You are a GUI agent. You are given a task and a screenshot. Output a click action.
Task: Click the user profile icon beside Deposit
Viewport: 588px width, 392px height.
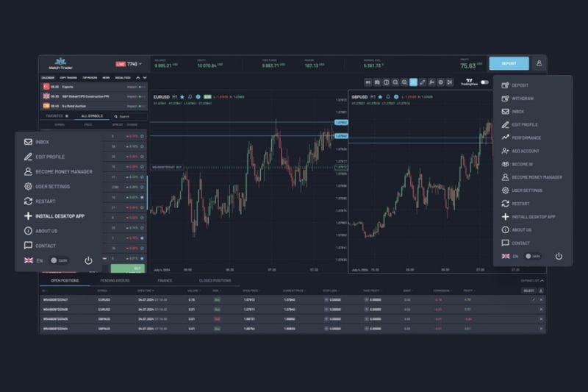point(539,64)
